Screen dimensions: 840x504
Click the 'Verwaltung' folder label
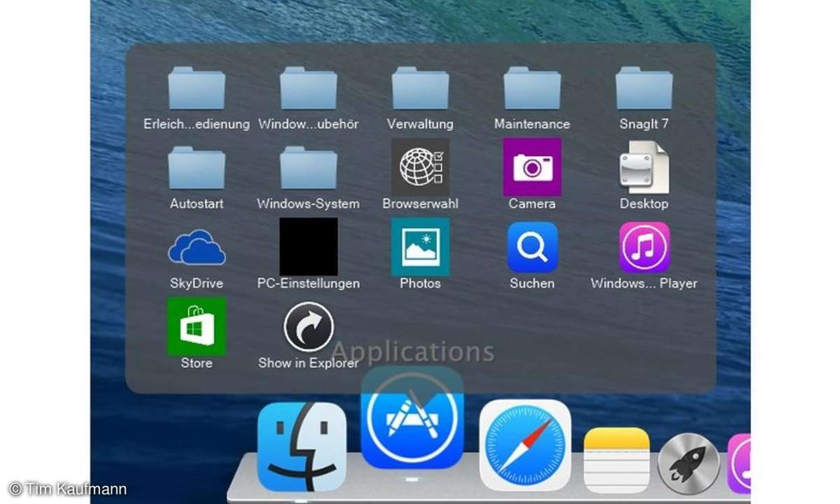420,124
